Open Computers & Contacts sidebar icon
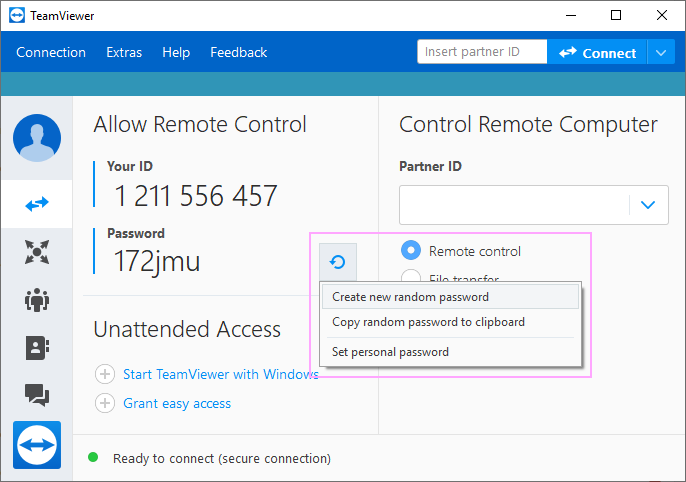 pos(37,348)
